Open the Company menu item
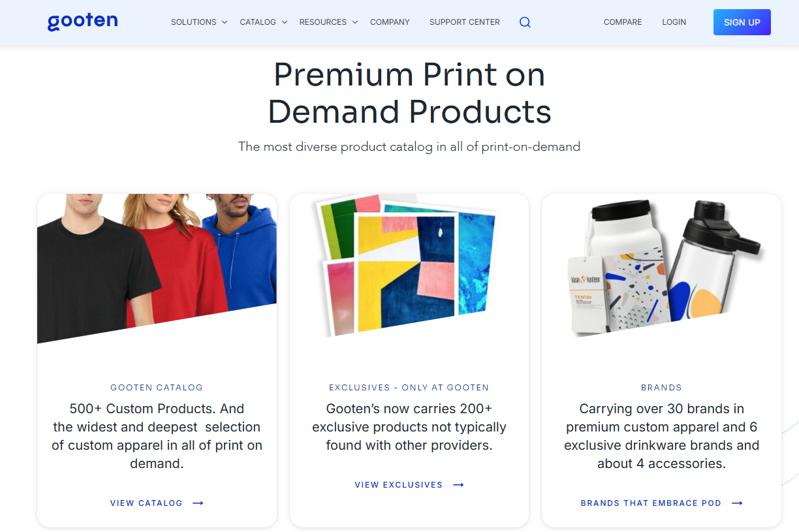 pyautogui.click(x=390, y=22)
